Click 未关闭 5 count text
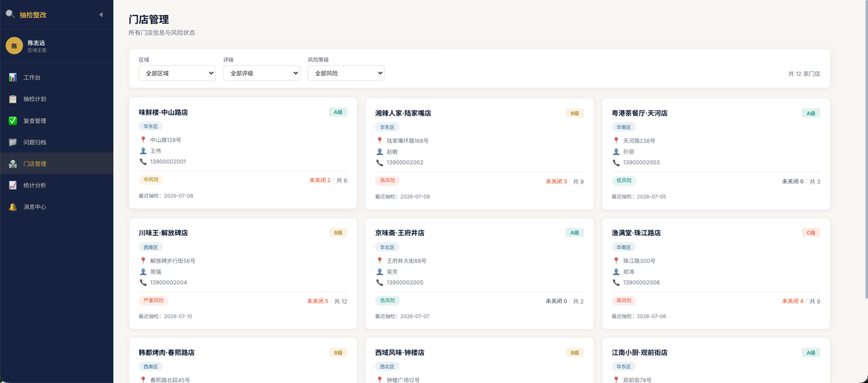Screen dimensions: 868x383 [x=317, y=301]
